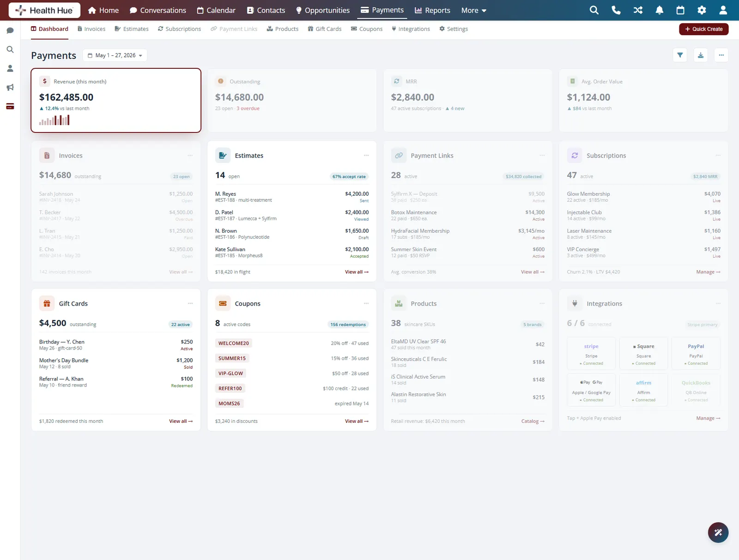
Task: Open Payment Links card options ellipsis
Action: coord(542,156)
